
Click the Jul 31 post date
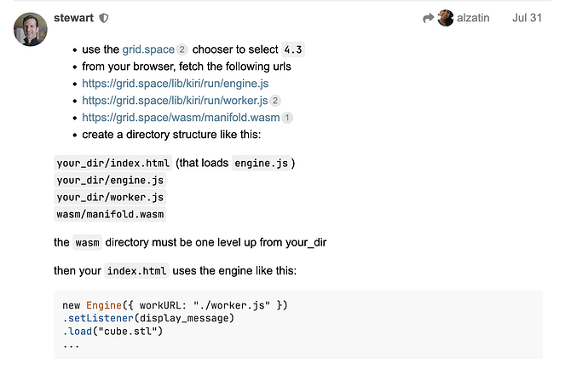(527, 18)
